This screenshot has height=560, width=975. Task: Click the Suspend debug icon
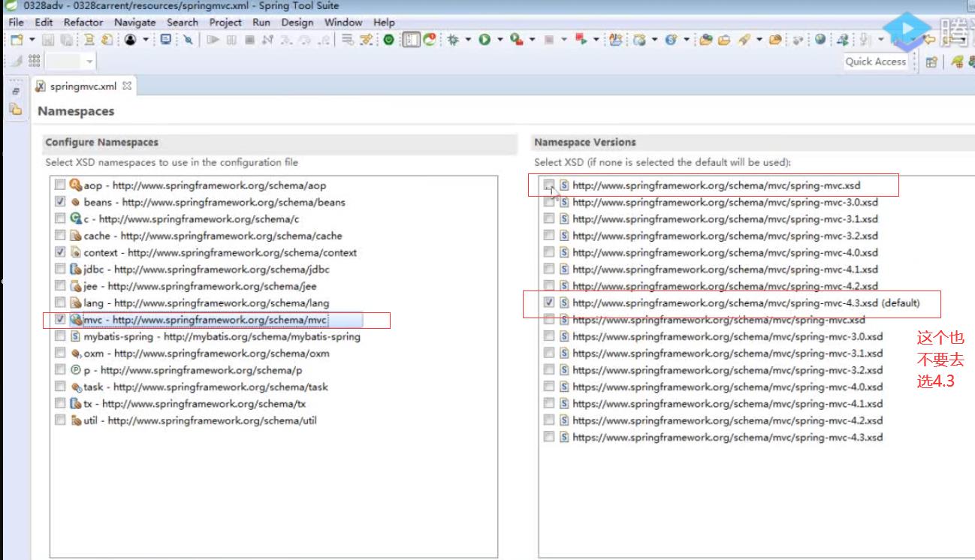click(x=231, y=40)
